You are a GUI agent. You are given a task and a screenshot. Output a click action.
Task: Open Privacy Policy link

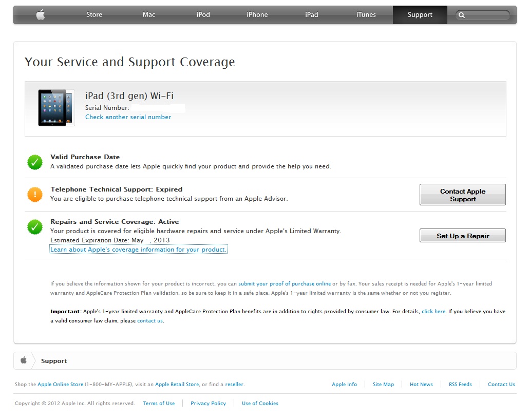[208, 403]
